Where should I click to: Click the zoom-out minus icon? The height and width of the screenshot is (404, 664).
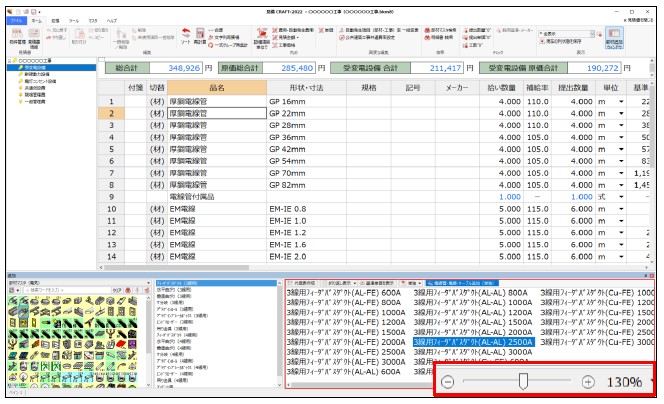[448, 382]
